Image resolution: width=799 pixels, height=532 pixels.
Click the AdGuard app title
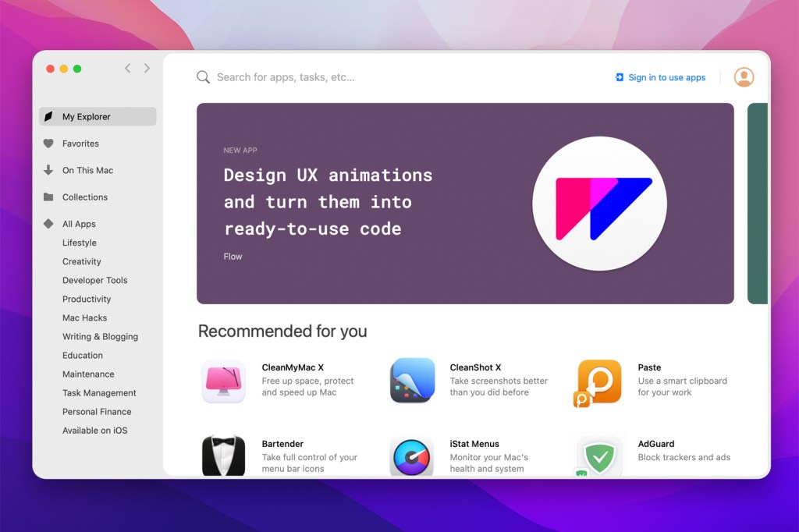click(x=655, y=444)
